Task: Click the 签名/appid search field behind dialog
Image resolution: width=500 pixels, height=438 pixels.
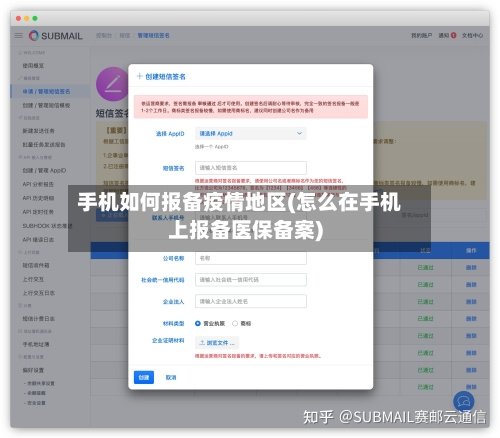Action: pyautogui.click(x=442, y=215)
